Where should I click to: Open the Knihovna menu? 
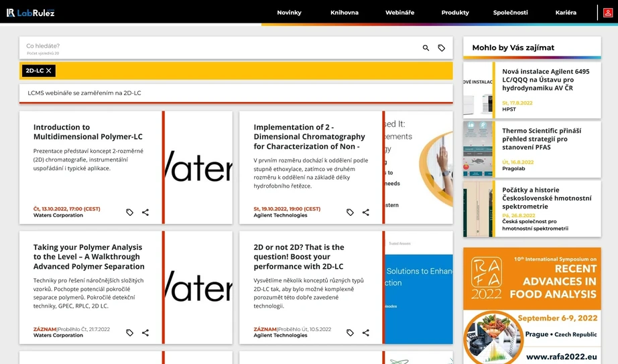(x=345, y=13)
